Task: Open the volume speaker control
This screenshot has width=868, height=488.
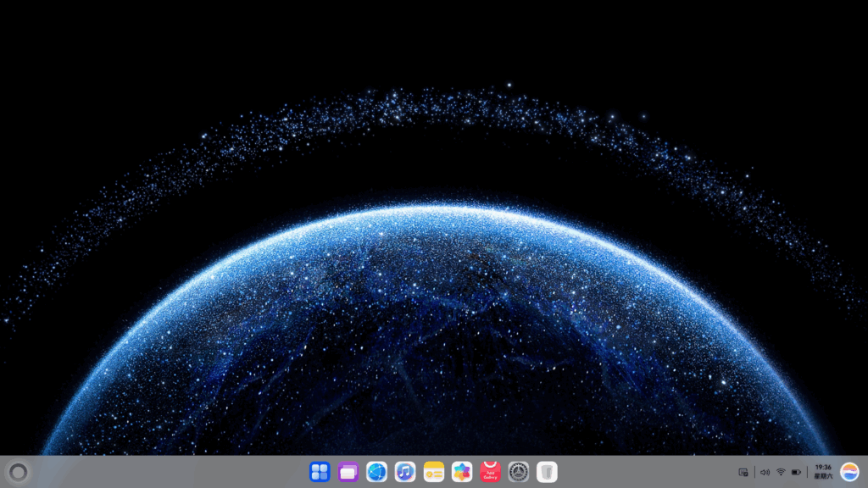Action: 765,473
